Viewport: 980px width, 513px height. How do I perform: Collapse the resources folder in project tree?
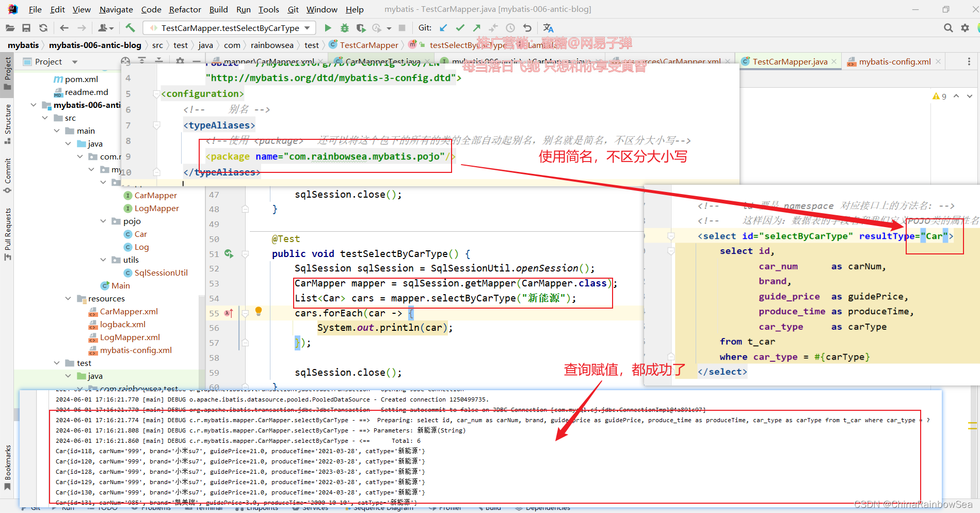[x=68, y=298]
